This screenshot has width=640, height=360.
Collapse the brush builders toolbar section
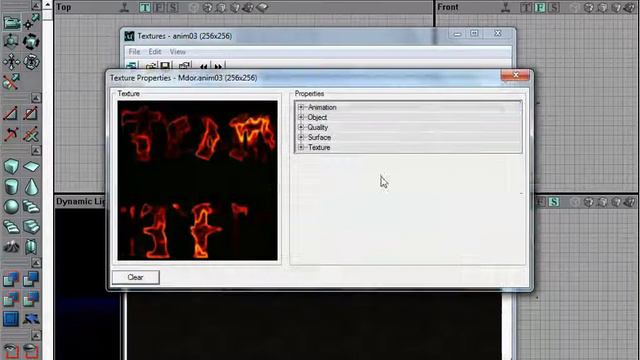click(x=36, y=151)
